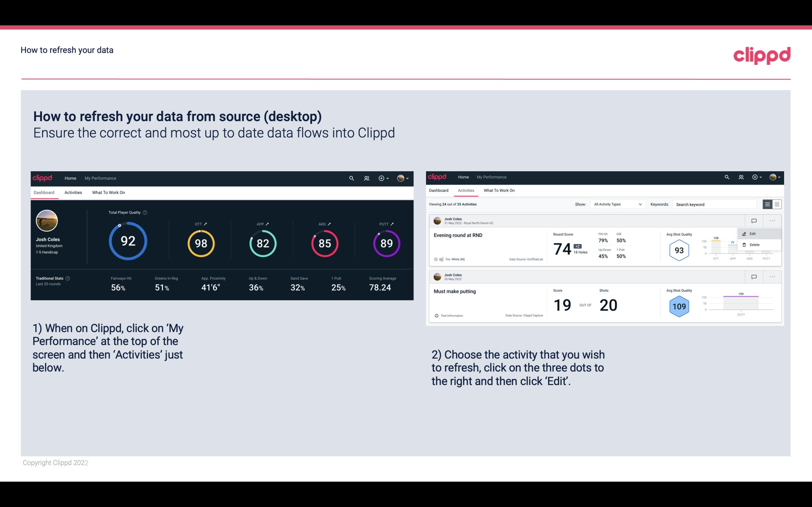Viewport: 812px width, 507px height.
Task: Select the Dashboard tab on left panel
Action: 44,192
